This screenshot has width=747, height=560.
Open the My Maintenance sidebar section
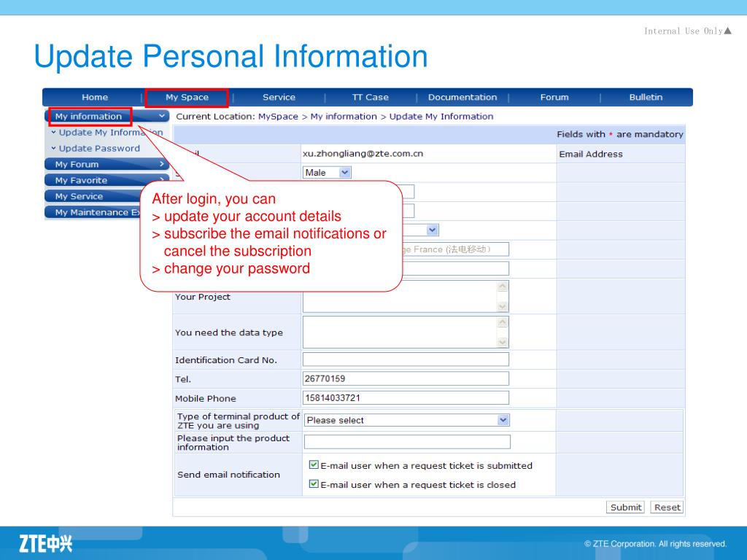pyautogui.click(x=93, y=212)
